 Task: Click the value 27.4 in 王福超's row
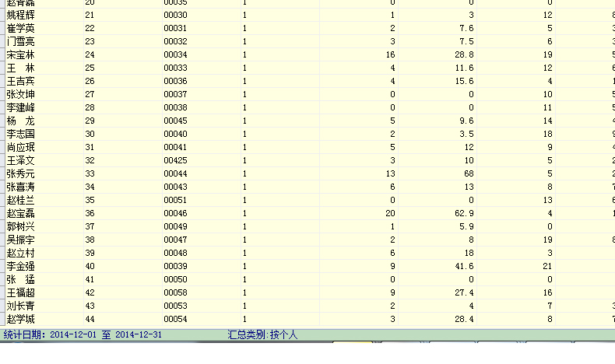pyautogui.click(x=464, y=292)
